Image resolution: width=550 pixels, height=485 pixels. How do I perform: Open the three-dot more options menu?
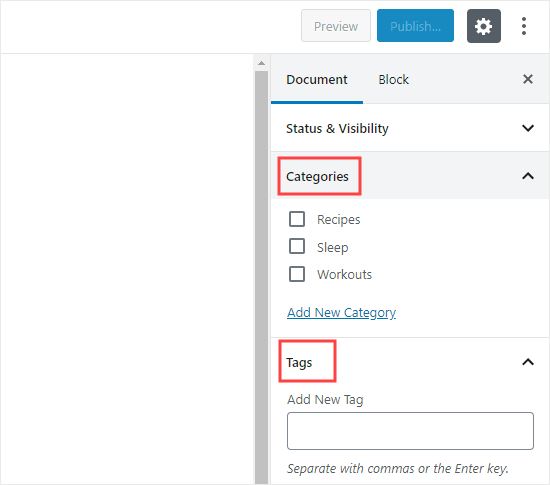[524, 26]
